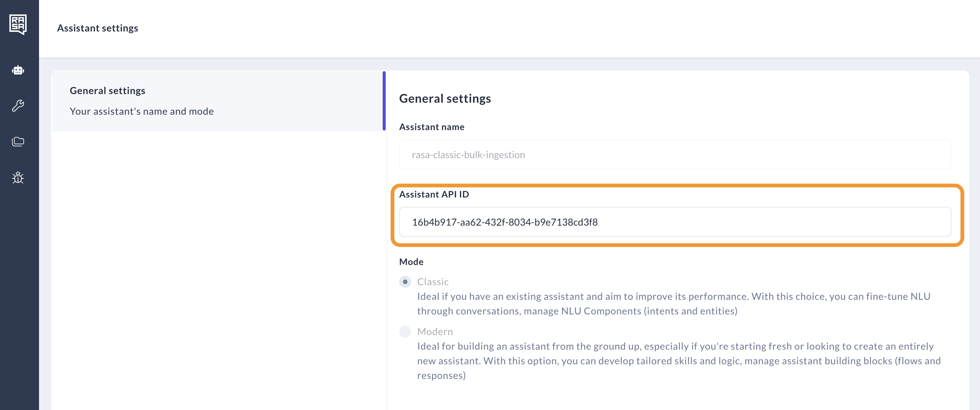Image resolution: width=980 pixels, height=410 pixels.
Task: Click the Assistant name label
Action: [x=431, y=127]
